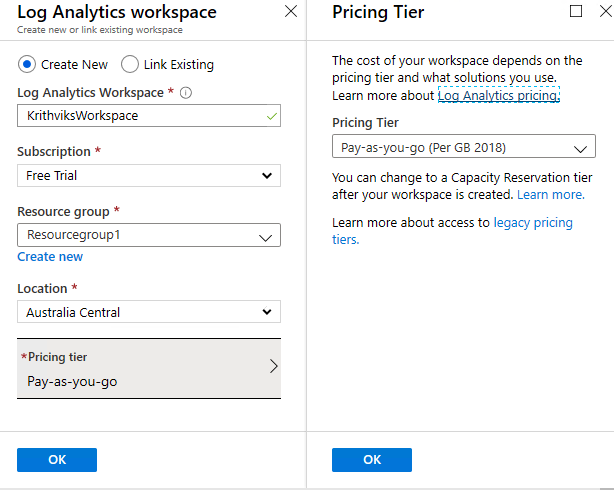Open the Log Analytics pricing link
Image resolution: width=614 pixels, height=490 pixels.
click(x=499, y=95)
